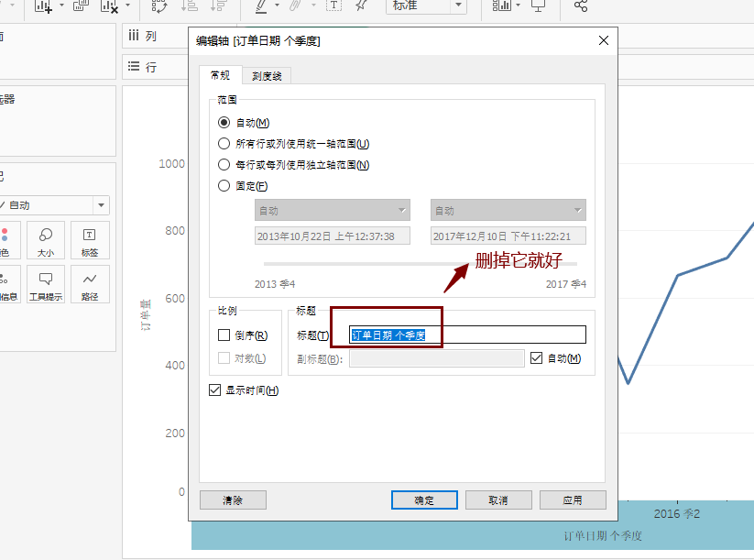Click the 2016 季2 axis tick label

(x=677, y=514)
